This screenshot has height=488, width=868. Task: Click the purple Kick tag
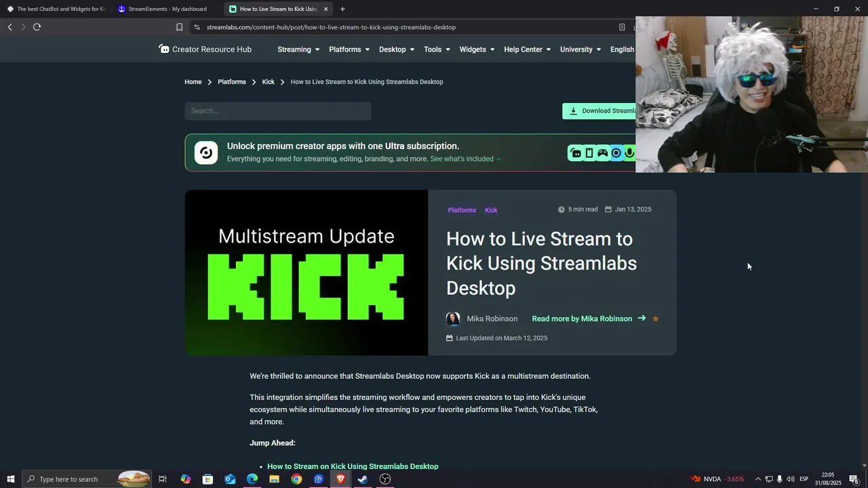[491, 210]
